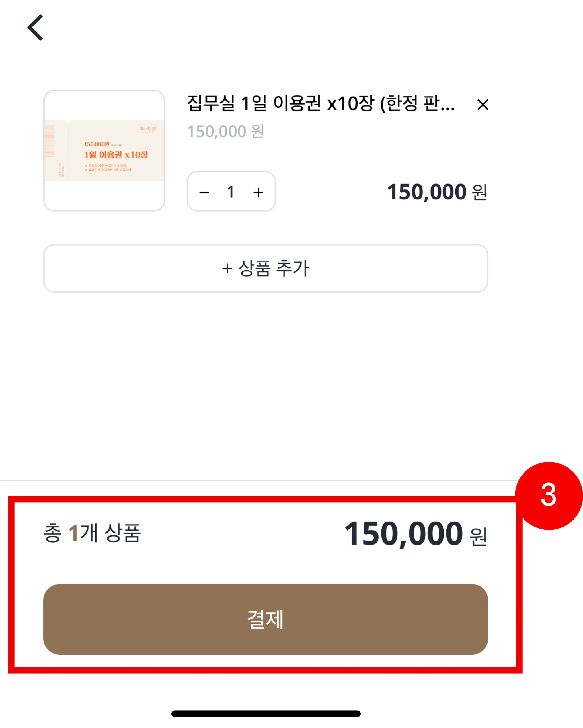The width and height of the screenshot is (583, 728).
Task: Click the large total amount 150,000 원
Action: (x=415, y=534)
